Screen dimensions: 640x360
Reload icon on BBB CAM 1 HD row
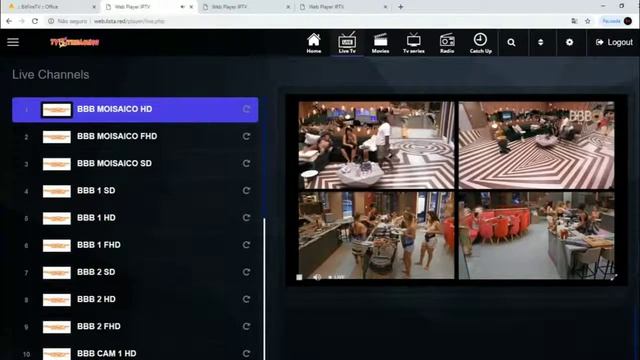click(x=246, y=353)
